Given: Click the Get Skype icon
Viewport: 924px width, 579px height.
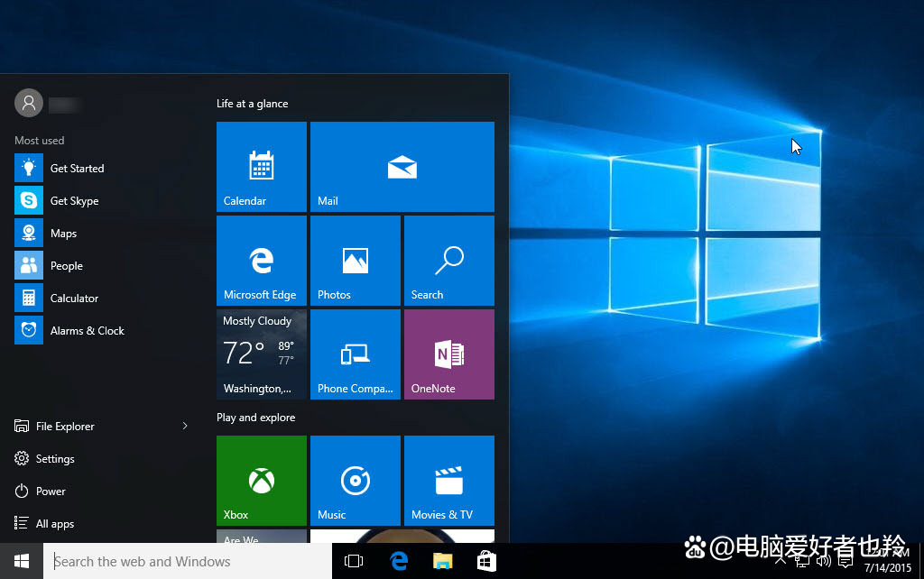Looking at the screenshot, I should (29, 200).
